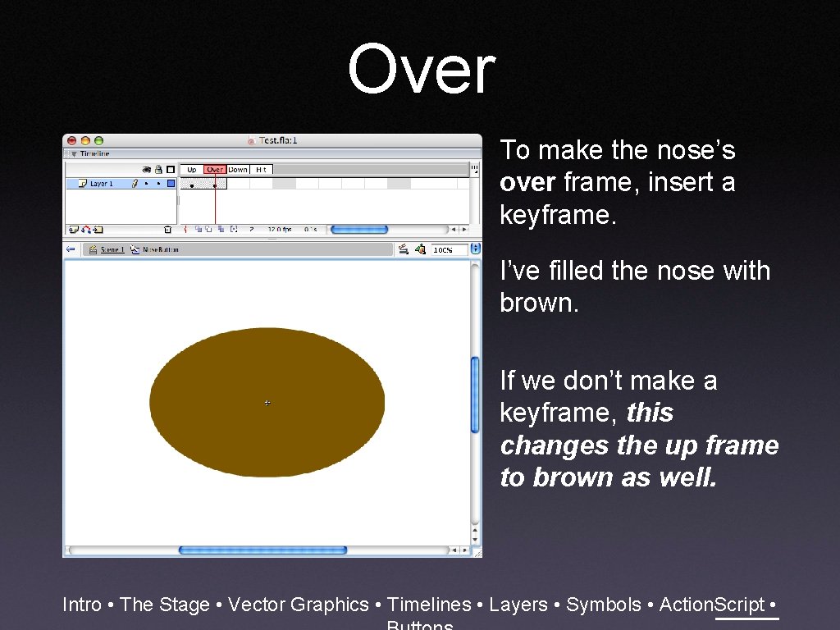Toggle Layer 1 outline color square

coord(171,184)
